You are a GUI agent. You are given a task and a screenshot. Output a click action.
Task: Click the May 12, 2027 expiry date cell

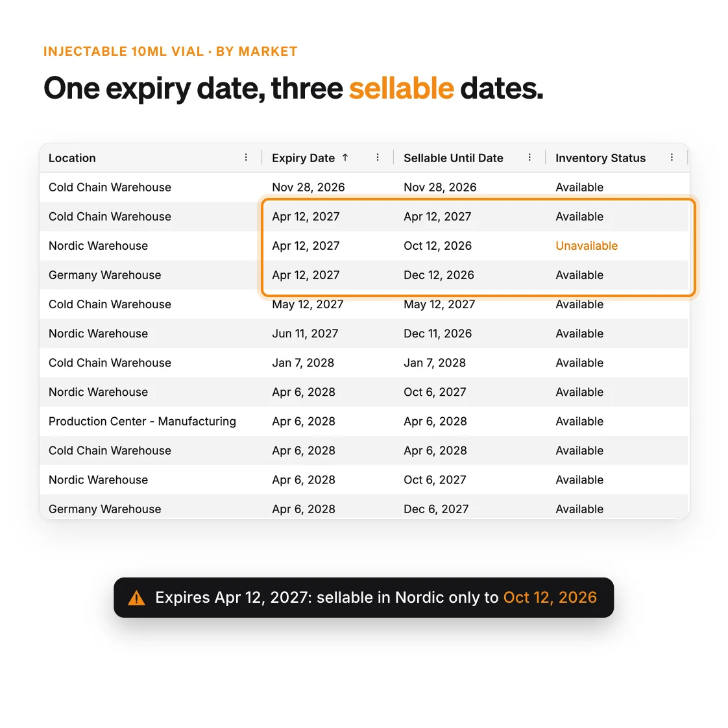[x=308, y=304]
